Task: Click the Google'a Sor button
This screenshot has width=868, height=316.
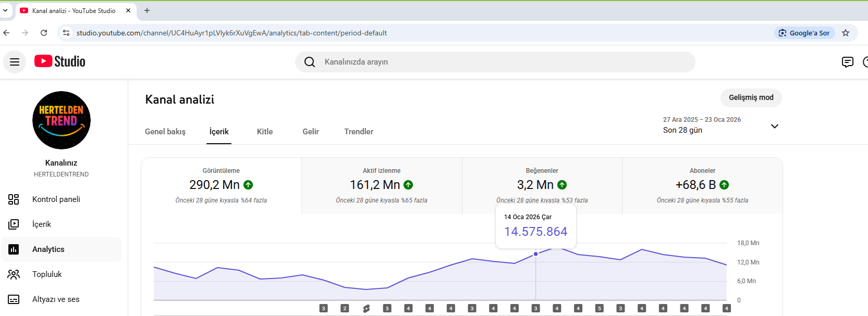Action: tap(804, 33)
